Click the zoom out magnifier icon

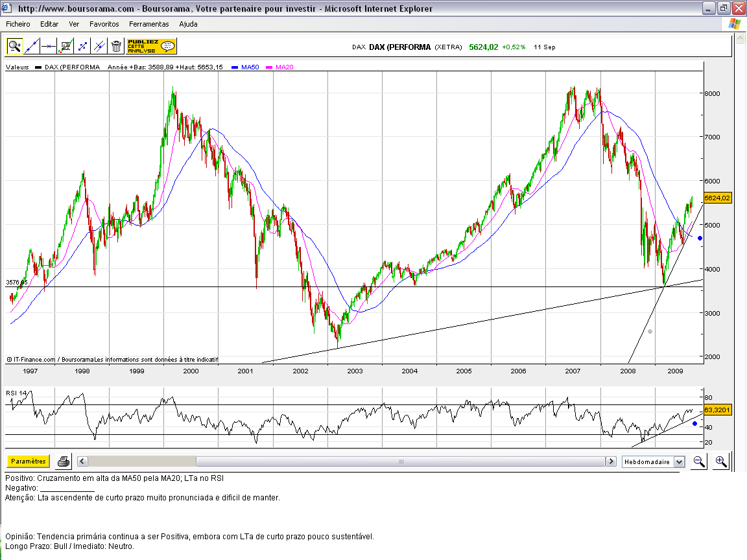coord(699,461)
